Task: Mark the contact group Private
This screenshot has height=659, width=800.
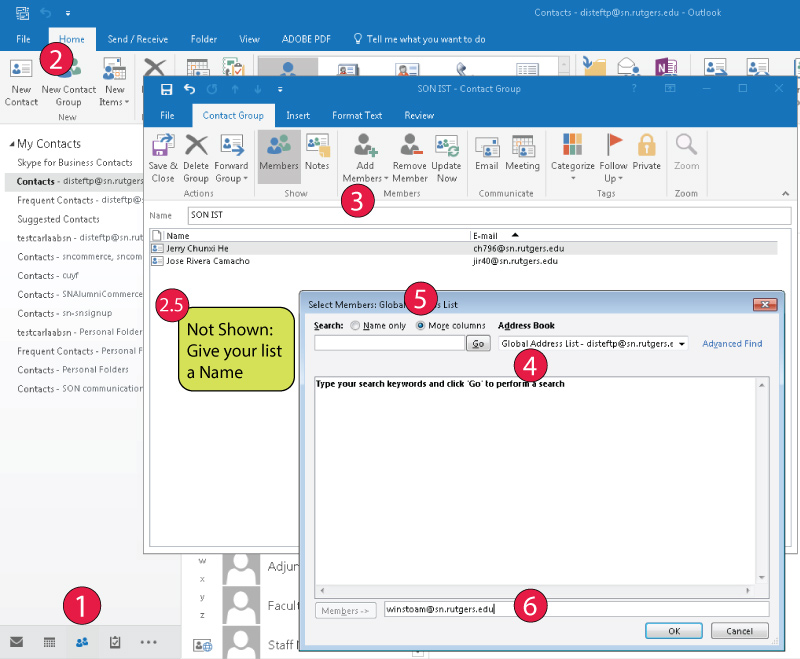Action: click(646, 152)
